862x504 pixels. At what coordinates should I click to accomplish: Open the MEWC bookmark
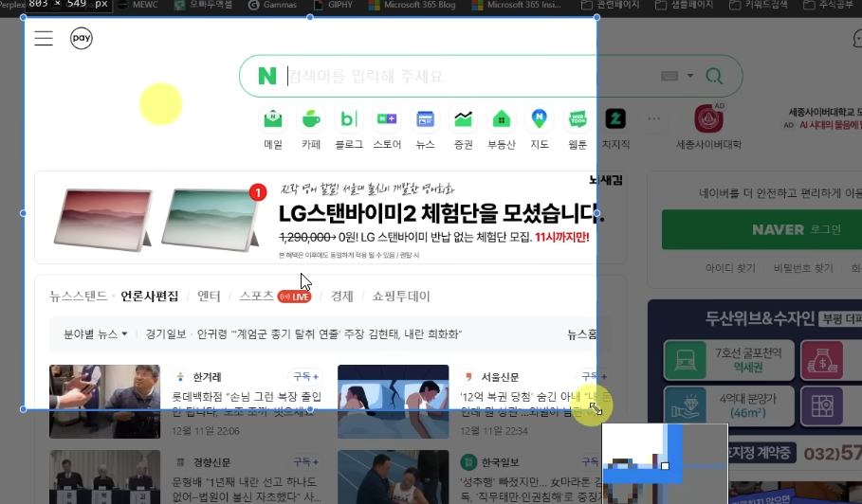(x=138, y=5)
